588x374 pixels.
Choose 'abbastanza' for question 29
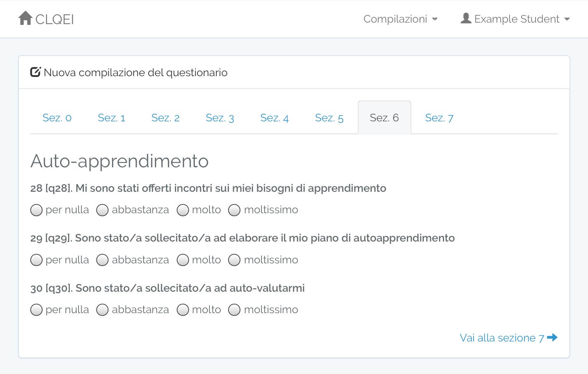(102, 260)
